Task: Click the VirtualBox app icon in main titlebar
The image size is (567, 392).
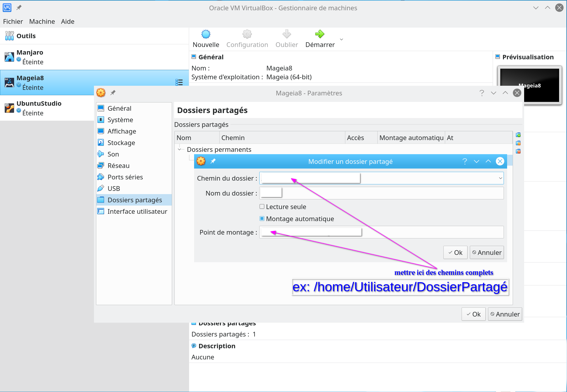Action: (7, 8)
